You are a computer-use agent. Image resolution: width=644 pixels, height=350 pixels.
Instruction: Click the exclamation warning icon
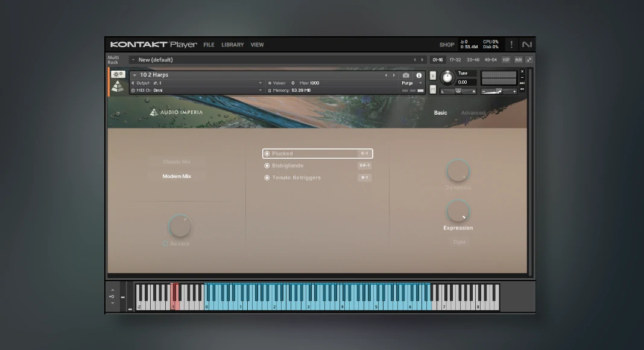click(511, 45)
